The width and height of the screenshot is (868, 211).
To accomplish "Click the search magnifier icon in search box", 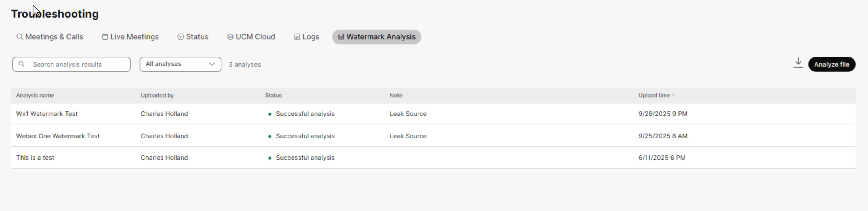I will pyautogui.click(x=22, y=64).
